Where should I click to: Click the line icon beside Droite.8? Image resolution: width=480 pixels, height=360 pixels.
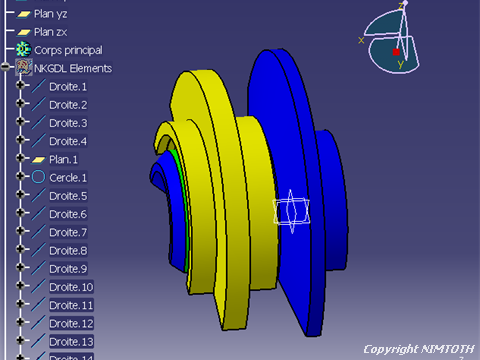(x=38, y=250)
